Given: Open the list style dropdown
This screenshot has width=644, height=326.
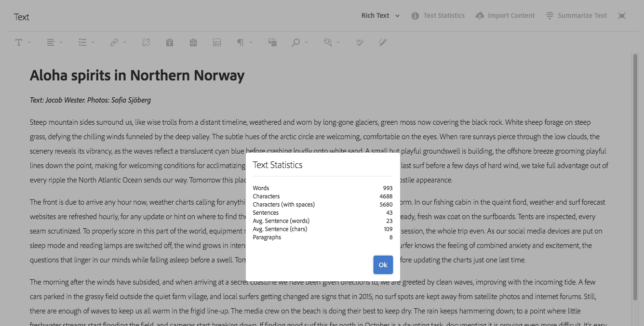Looking at the screenshot, I should [86, 42].
